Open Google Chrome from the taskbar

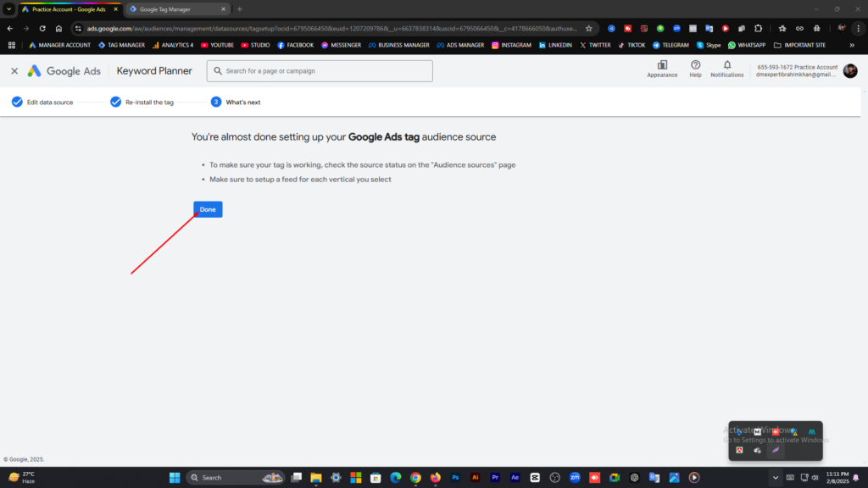(x=415, y=478)
